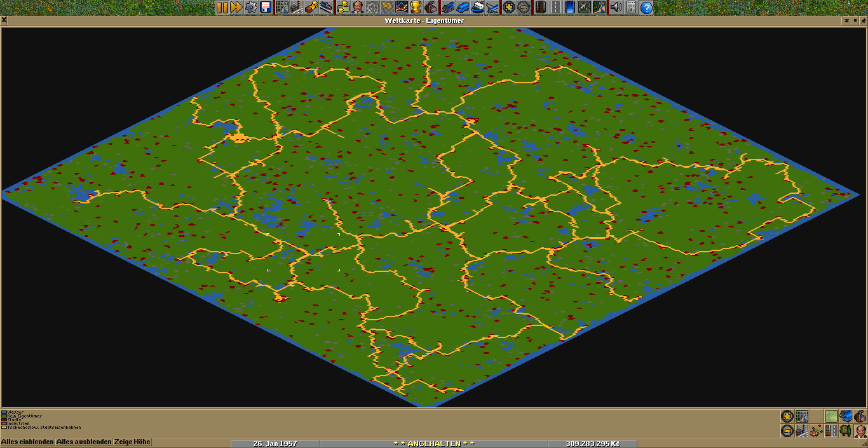Open company finances coins icon

[343, 8]
